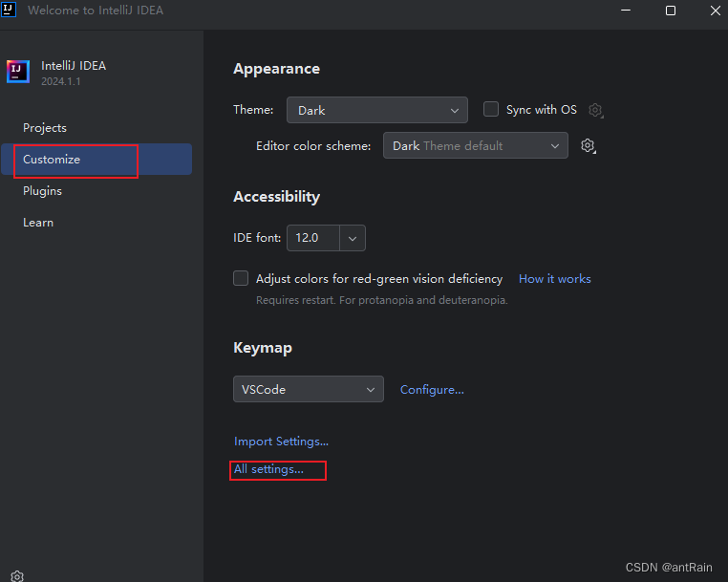Select the Customize tab

click(96, 160)
